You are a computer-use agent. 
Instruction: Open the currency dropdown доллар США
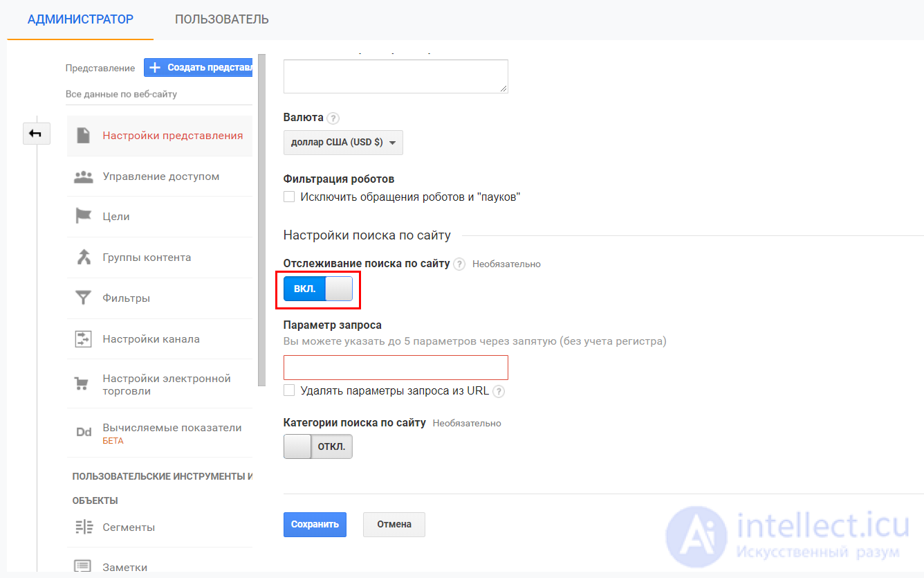pyautogui.click(x=343, y=143)
